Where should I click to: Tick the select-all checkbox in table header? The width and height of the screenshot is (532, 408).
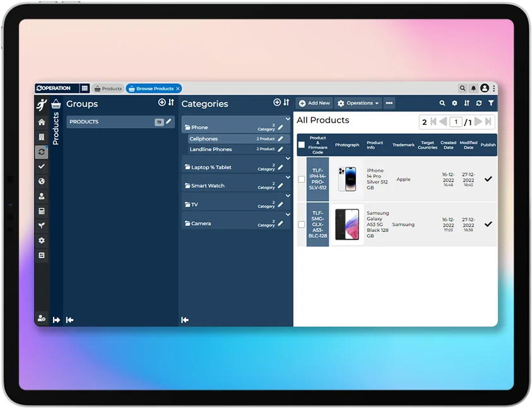click(301, 145)
